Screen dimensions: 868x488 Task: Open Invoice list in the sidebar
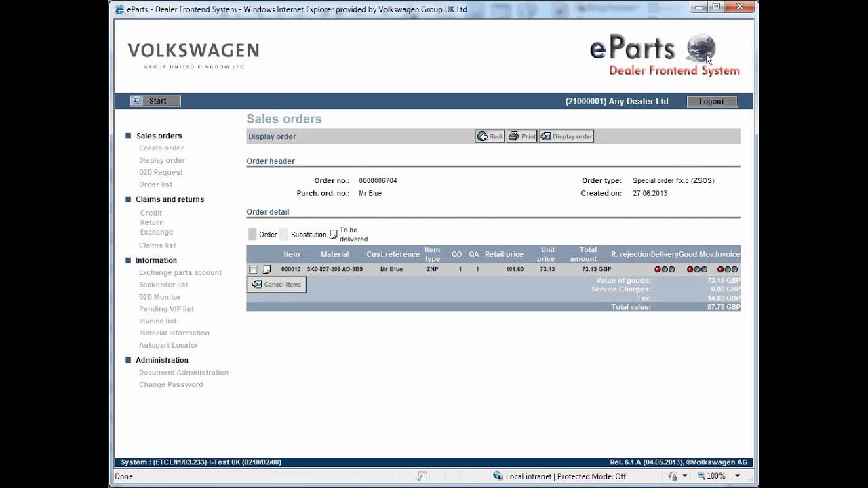(x=157, y=321)
